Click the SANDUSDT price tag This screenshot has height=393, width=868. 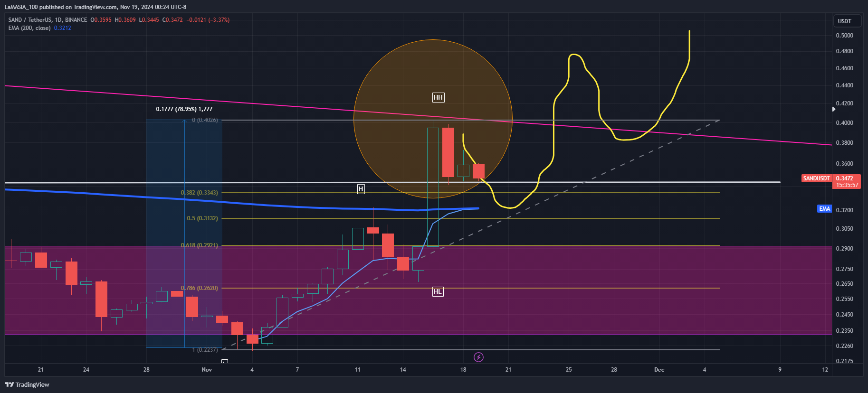tap(817, 178)
